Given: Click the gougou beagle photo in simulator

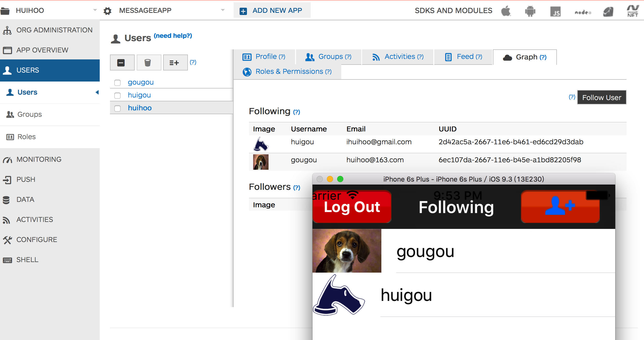Looking at the screenshot, I should (x=347, y=251).
